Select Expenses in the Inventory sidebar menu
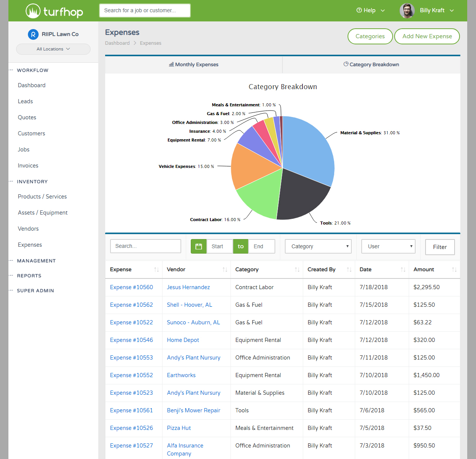The height and width of the screenshot is (459, 476). (30, 244)
